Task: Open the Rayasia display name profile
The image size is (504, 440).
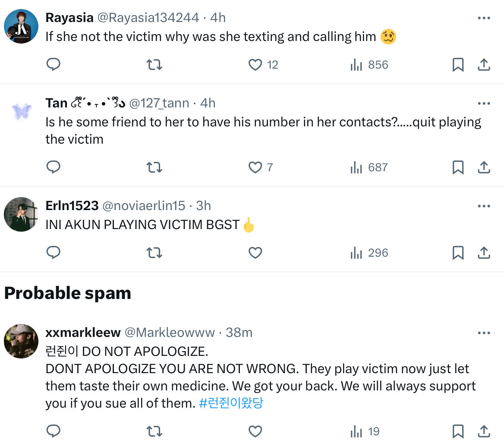Action: (69, 18)
